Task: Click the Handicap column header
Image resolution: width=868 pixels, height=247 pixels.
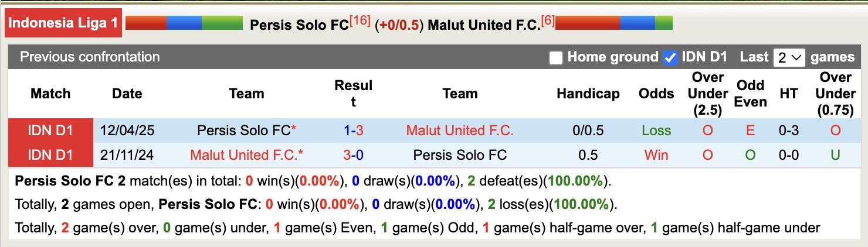Action: [588, 94]
